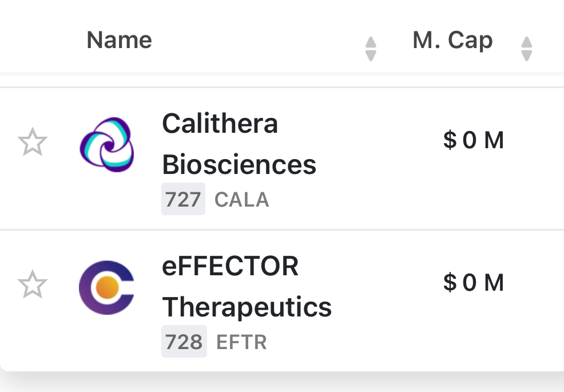Select the CALA ticker symbol
The width and height of the screenshot is (564, 392).
(241, 200)
